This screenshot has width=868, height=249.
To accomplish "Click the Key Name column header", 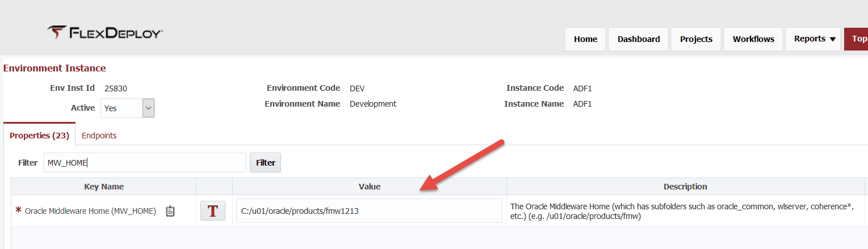I will pos(104,187).
